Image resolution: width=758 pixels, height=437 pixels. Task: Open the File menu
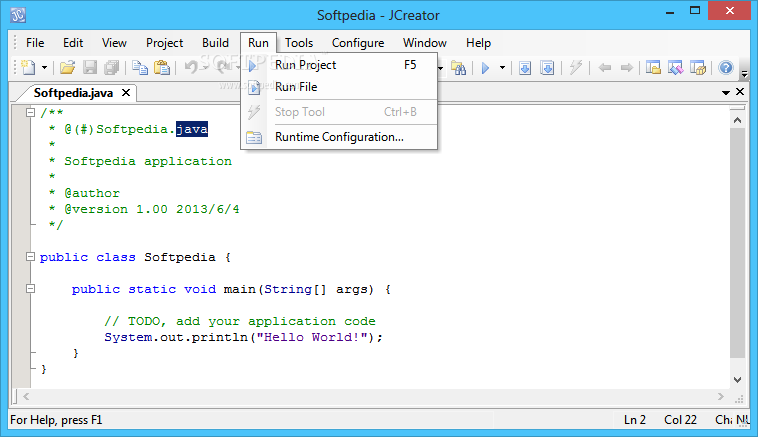pyautogui.click(x=35, y=43)
